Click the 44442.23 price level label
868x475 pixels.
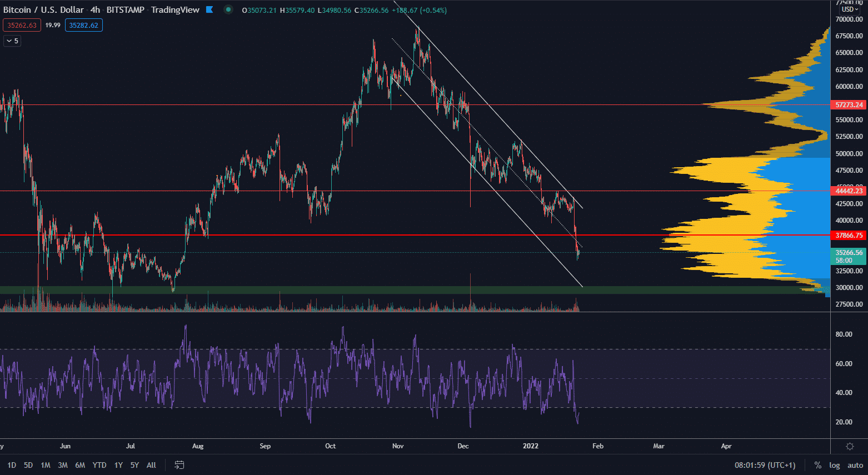tap(849, 191)
